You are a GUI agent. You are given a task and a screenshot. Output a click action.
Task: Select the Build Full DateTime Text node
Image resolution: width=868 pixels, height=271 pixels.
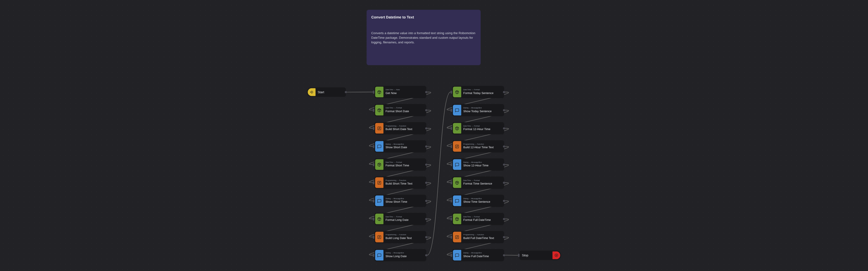[478, 237]
